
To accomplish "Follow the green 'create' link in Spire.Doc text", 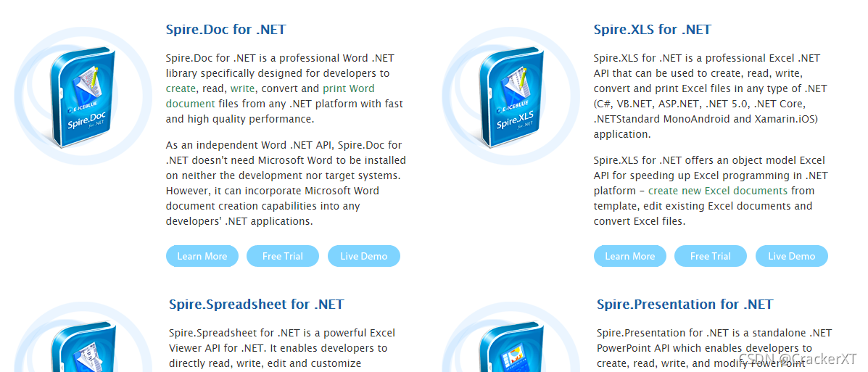I will pos(181,88).
